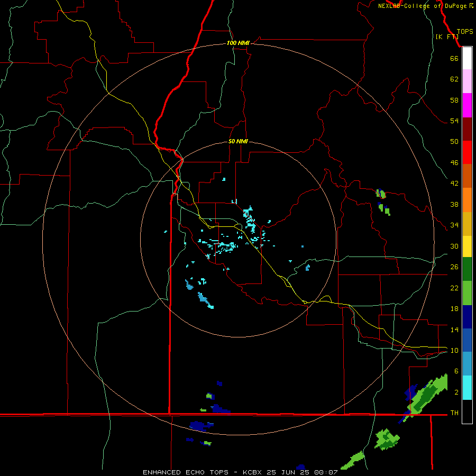Viewport: 476px width, 476px height.
Task: Click the 18 scale value
Action: coord(454,309)
